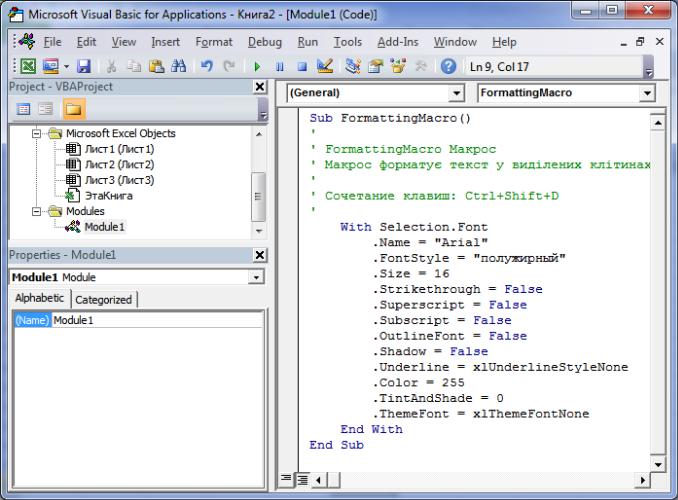Viewport: 678px width, 500px height.
Task: Undo last action arrow icon
Action: point(207,66)
